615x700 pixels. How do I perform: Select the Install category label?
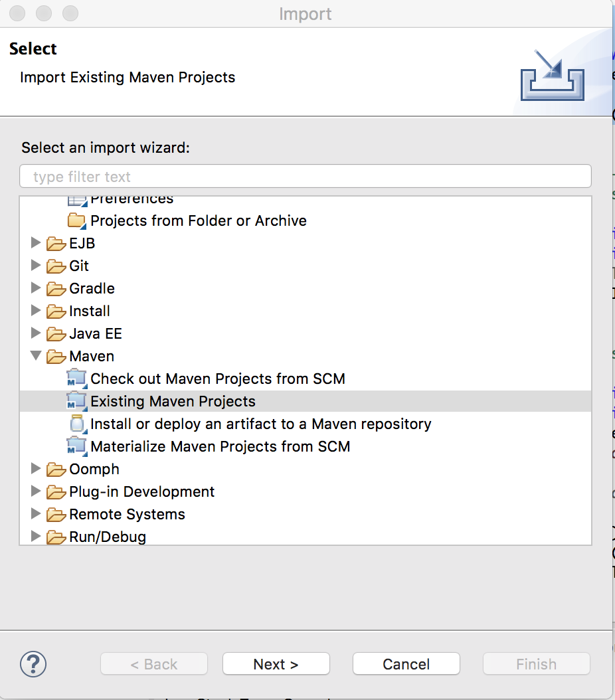(x=90, y=311)
